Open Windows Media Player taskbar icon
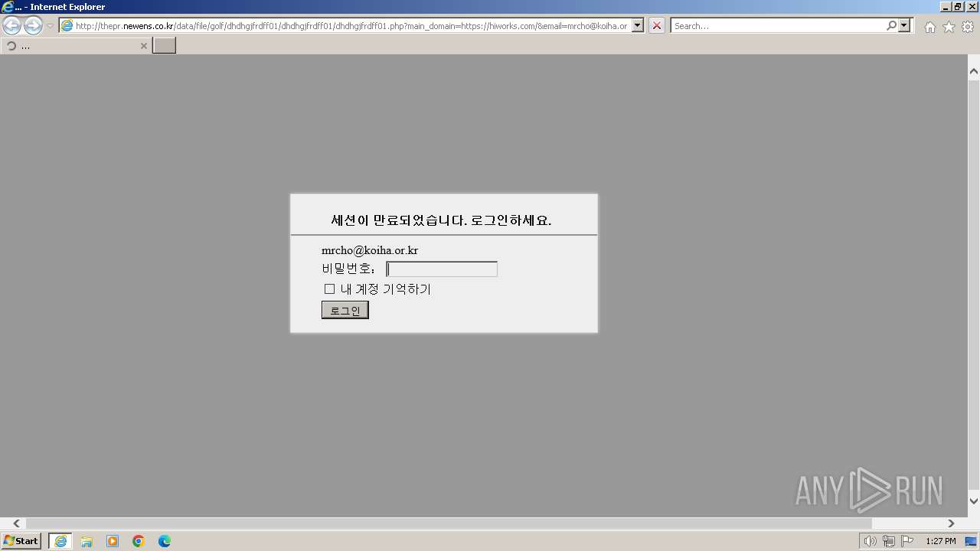Screen dimensions: 980x551 tap(113, 541)
